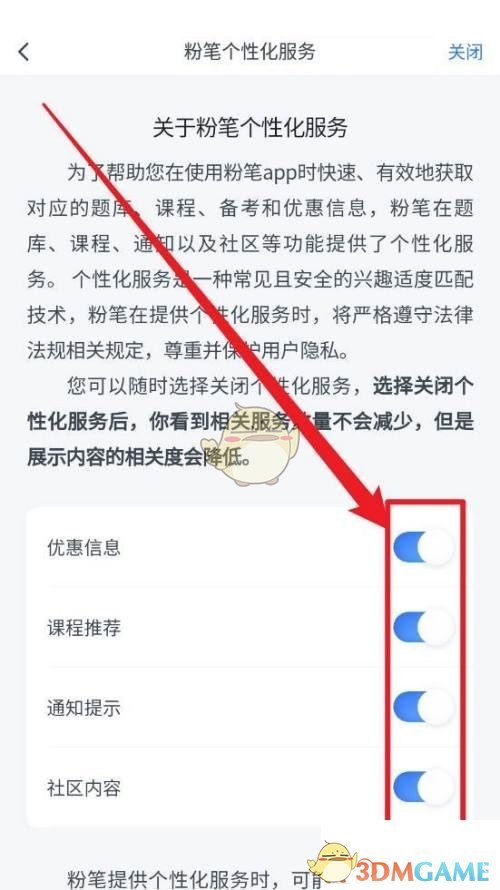Click the 粉笔个性化服务 page title
Image resolution: width=500 pixels, height=890 pixels.
250,52
